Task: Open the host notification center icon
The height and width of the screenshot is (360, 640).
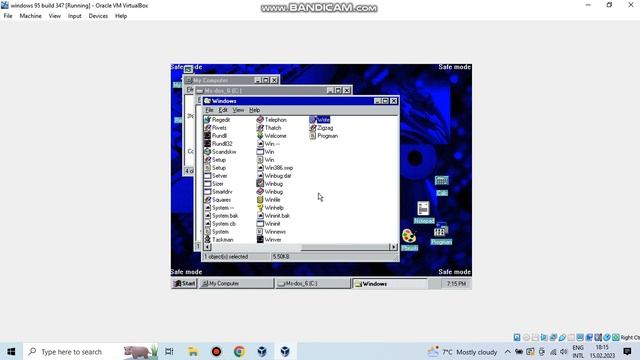Action: point(627,351)
